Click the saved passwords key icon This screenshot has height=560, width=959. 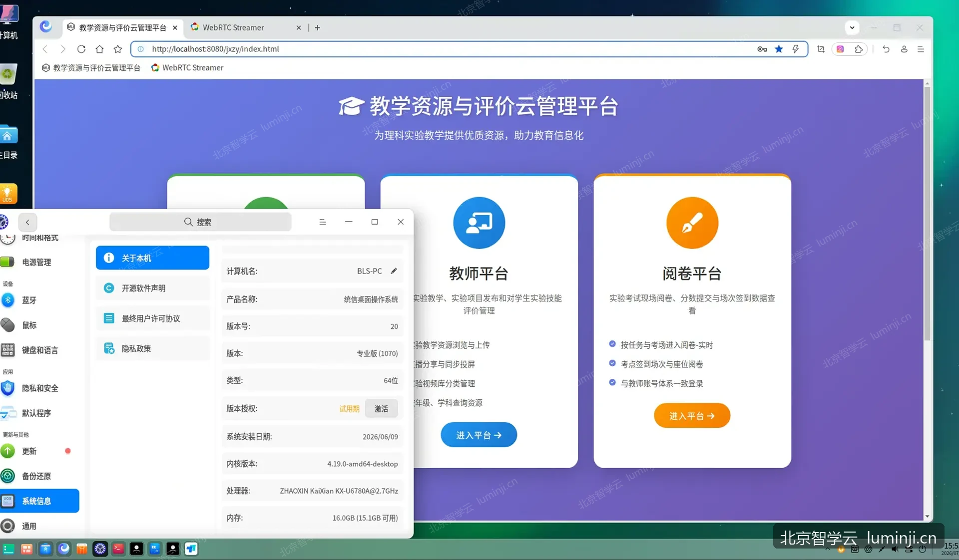point(762,49)
